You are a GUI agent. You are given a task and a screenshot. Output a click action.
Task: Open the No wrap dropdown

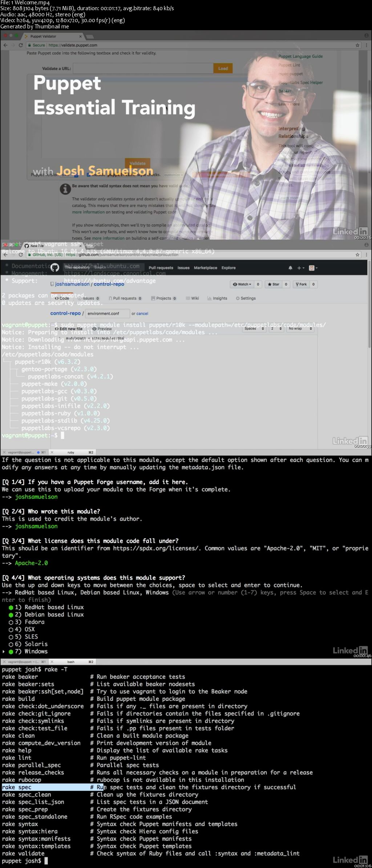(x=300, y=329)
